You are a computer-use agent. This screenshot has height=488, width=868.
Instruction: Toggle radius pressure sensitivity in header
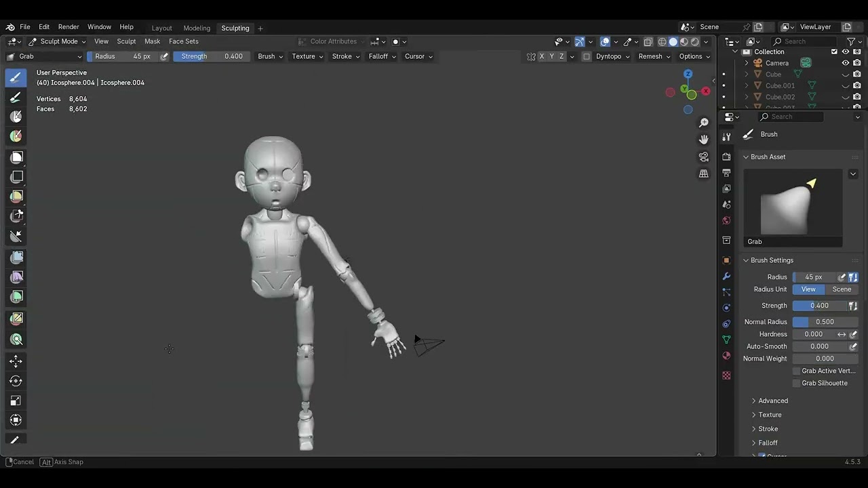164,56
